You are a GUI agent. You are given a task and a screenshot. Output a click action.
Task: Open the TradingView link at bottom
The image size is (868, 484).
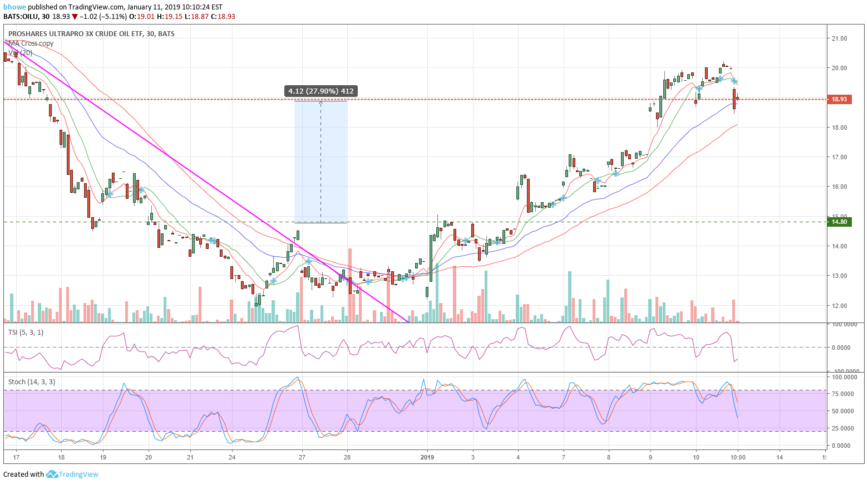point(78,475)
